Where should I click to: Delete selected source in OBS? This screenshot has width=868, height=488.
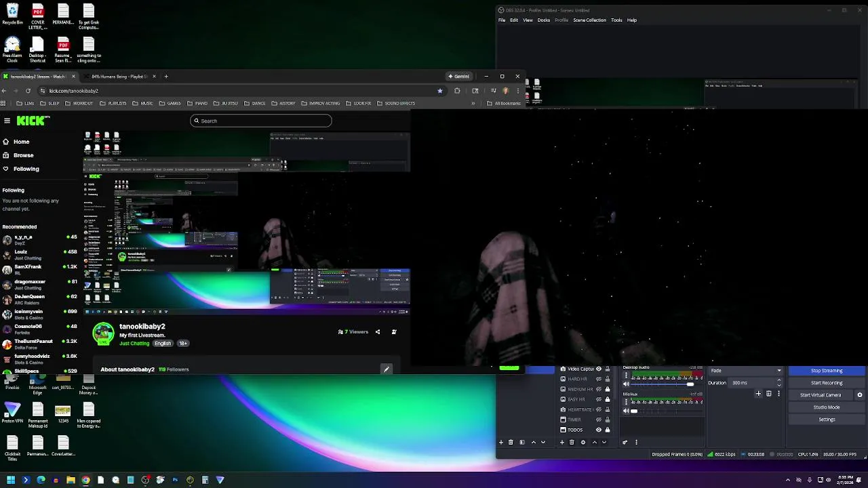click(572, 442)
